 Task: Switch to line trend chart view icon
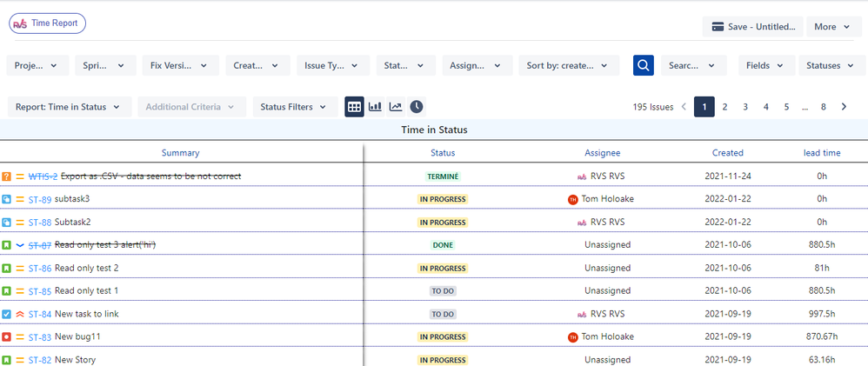coord(396,107)
